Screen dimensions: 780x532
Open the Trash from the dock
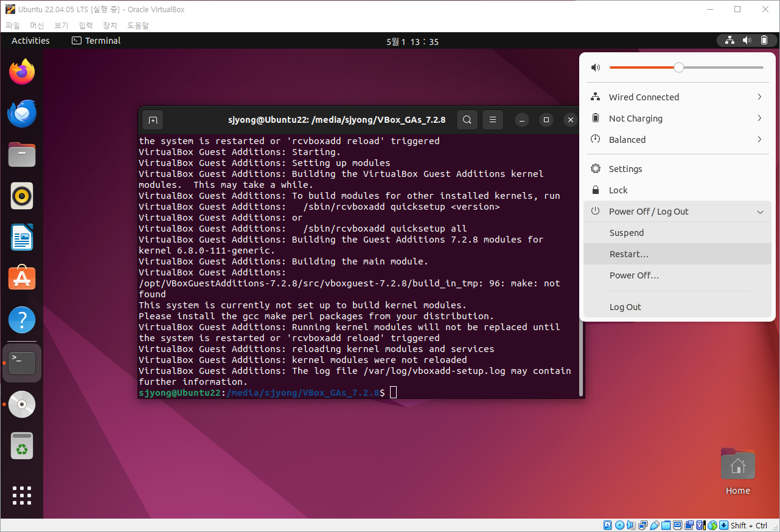tap(22, 446)
